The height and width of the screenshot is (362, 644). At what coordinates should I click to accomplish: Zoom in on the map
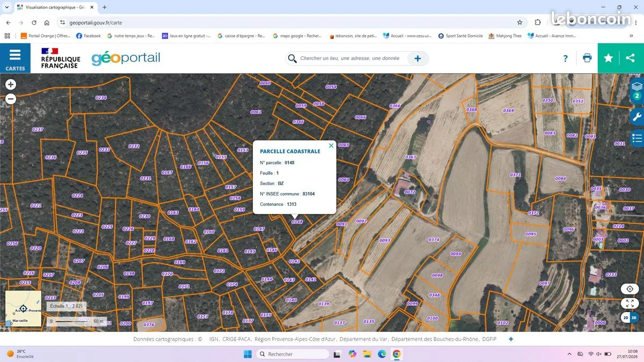11,85
